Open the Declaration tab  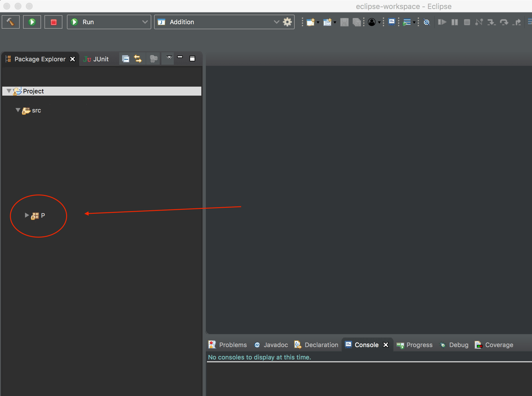point(321,345)
